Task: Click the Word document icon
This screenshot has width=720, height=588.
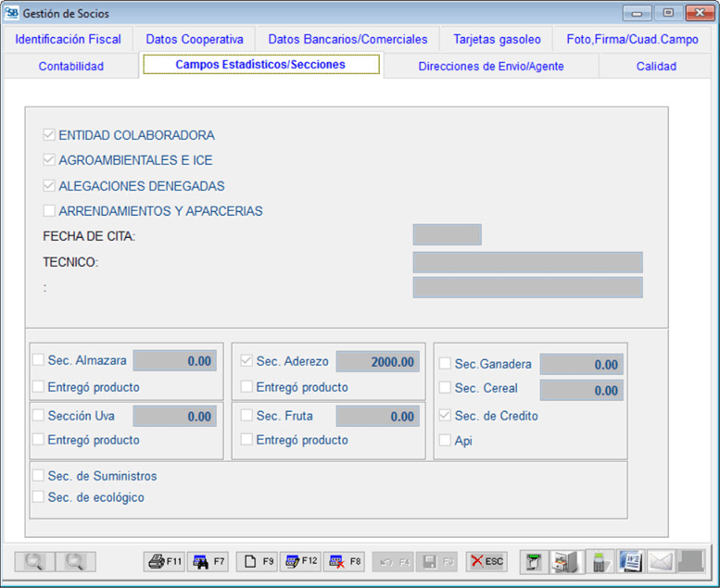Action: 631,561
